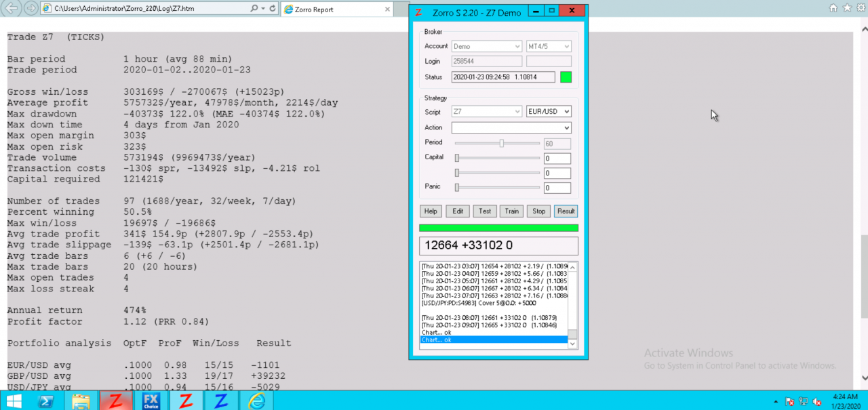Click the green broker status indicator square
868x410 pixels.
click(x=566, y=77)
